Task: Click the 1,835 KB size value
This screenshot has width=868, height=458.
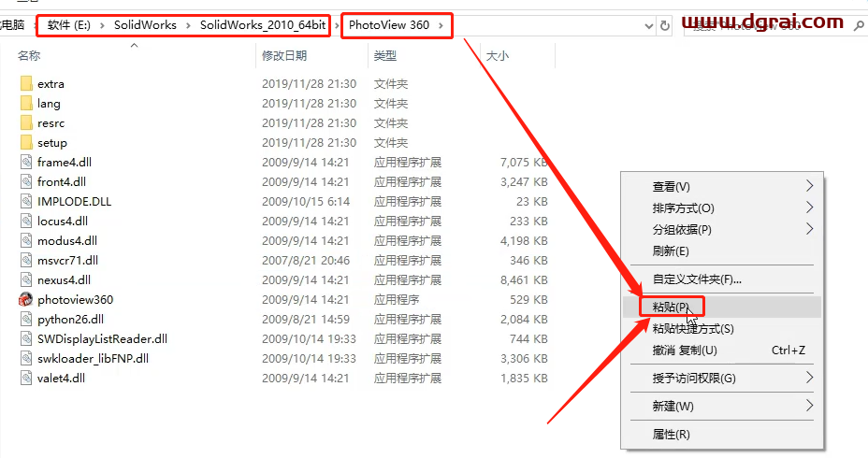Action: point(524,379)
